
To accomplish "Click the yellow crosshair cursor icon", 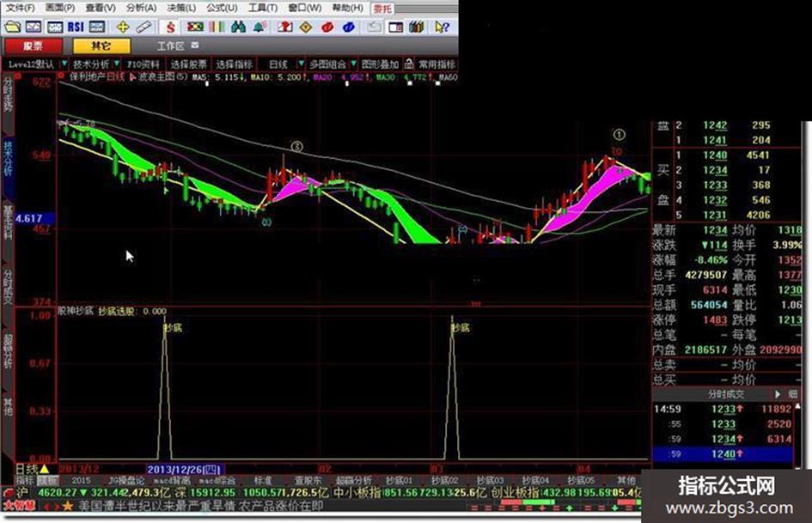I will click(123, 27).
